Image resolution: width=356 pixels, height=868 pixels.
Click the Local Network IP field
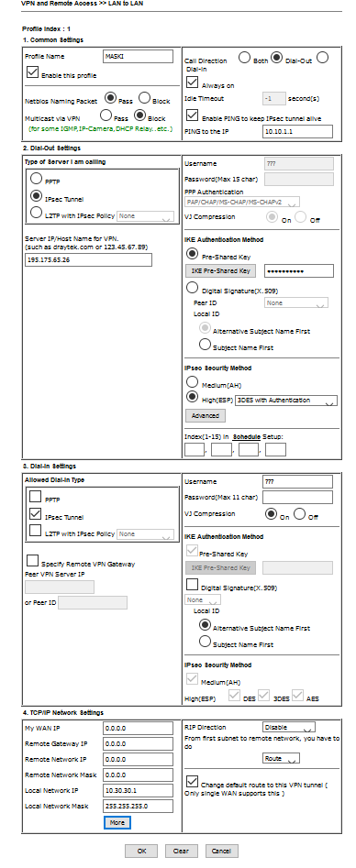pos(138,790)
